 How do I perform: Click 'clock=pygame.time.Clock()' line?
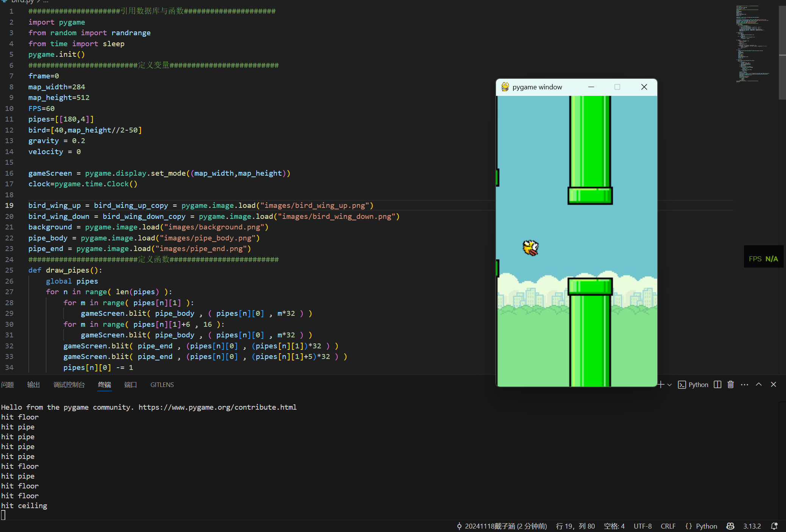[83, 184]
